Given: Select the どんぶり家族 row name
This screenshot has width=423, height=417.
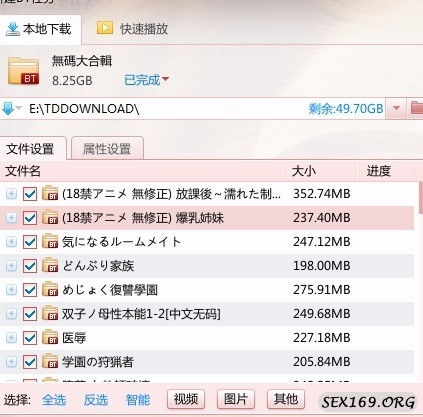Looking at the screenshot, I should point(98,266).
